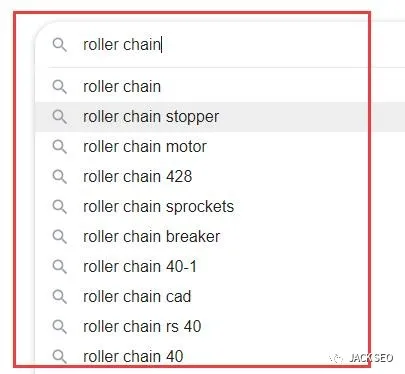
Task: Pick the 'roller chain motor' suggestion
Action: [220, 147]
